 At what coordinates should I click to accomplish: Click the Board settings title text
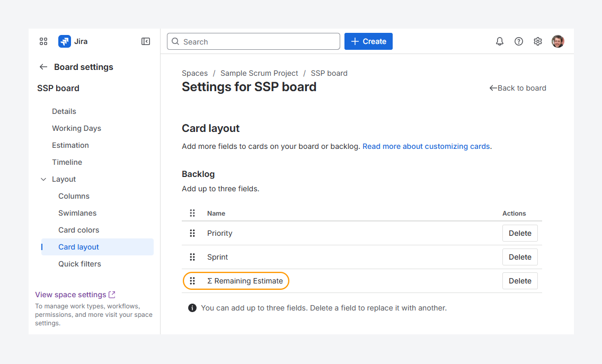click(84, 67)
